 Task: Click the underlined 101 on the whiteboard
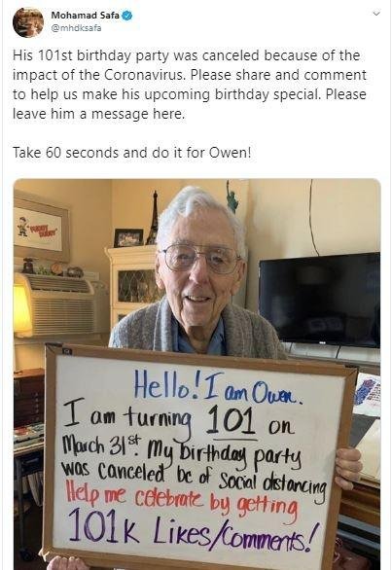coord(231,421)
